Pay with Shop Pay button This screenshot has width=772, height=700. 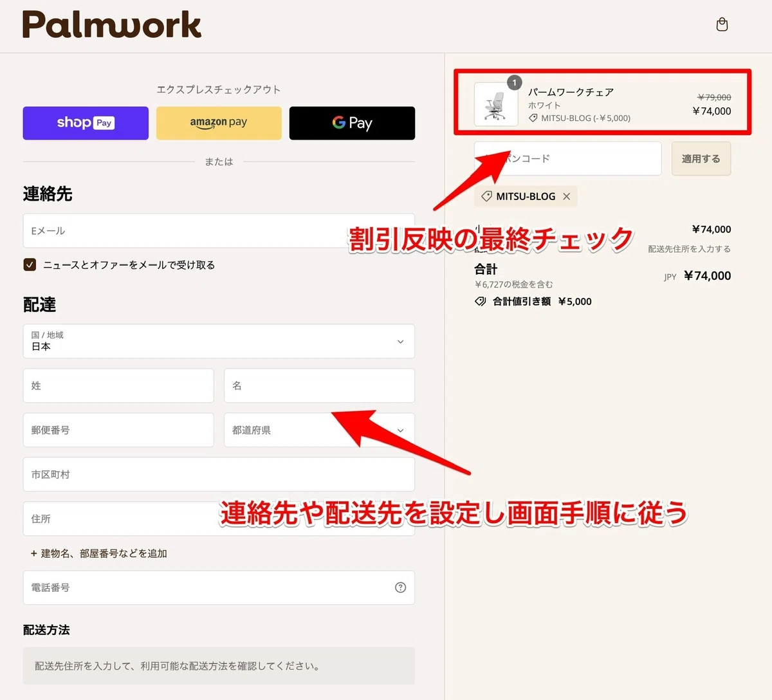(86, 123)
